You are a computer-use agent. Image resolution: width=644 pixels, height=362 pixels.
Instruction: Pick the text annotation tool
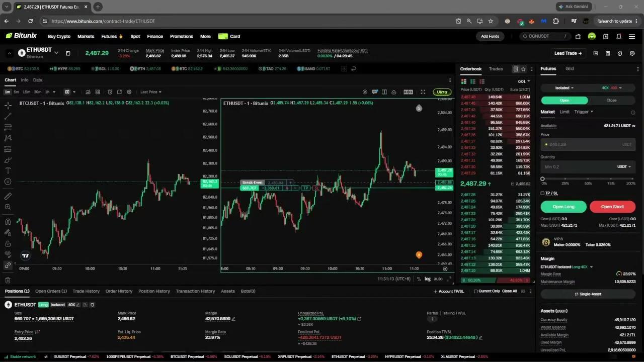tap(8, 171)
